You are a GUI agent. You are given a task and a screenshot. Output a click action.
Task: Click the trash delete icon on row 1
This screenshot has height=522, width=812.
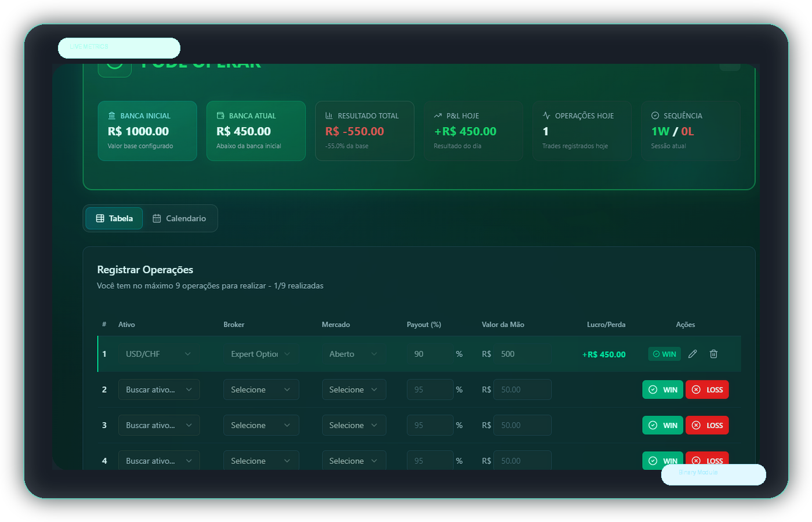(713, 354)
